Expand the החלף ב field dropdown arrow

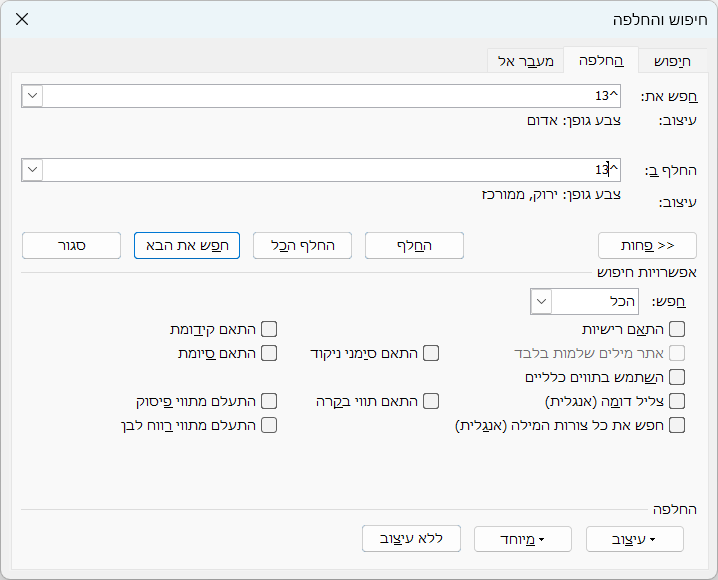32,170
